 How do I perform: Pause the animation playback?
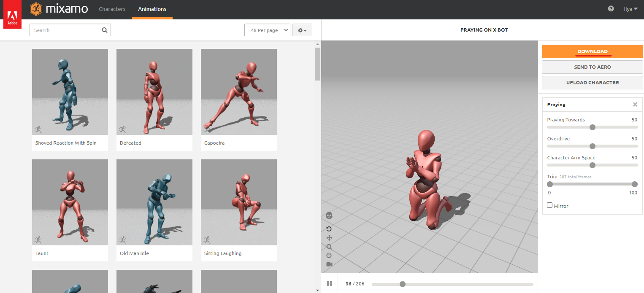329,284
